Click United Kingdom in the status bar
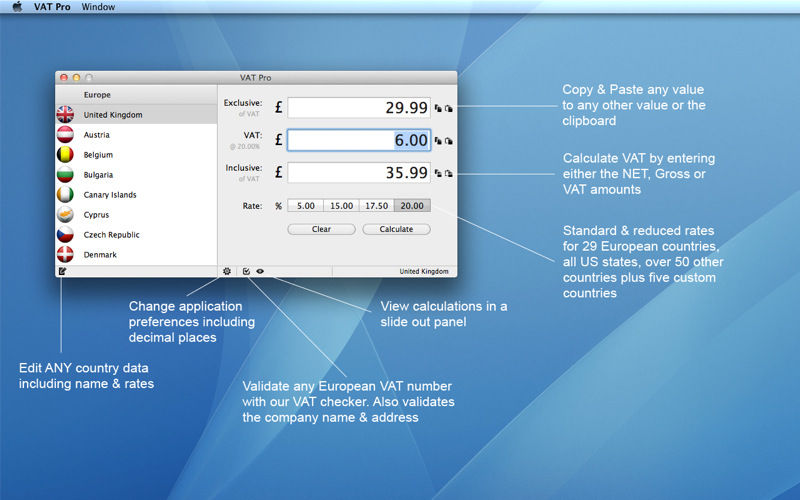The image size is (800, 500). pos(424,271)
